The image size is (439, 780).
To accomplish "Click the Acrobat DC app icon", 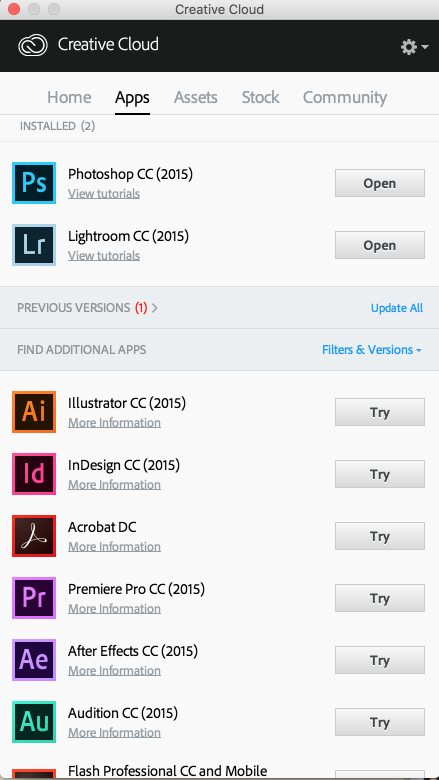I will coord(34,536).
